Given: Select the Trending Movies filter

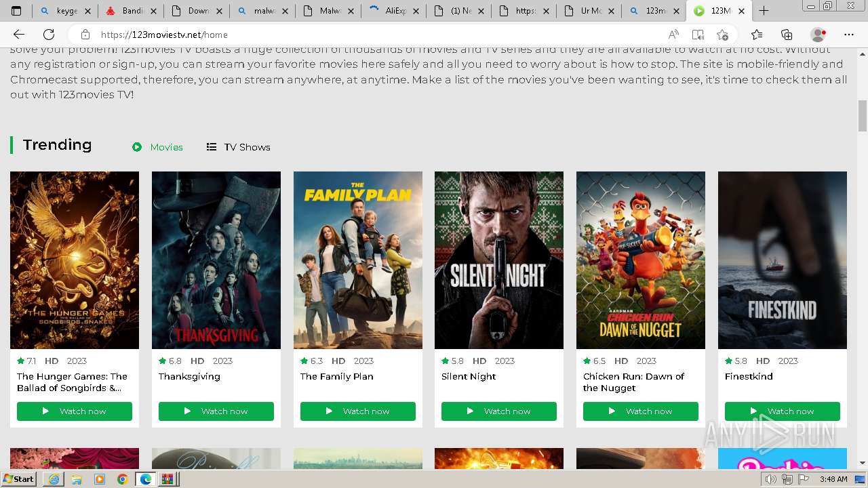Looking at the screenshot, I should 157,147.
